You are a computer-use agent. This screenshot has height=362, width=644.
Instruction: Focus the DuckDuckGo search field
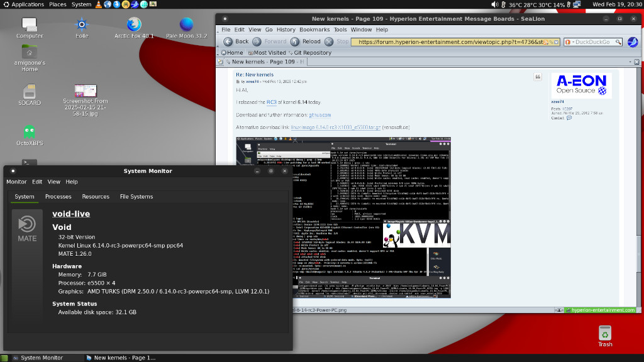click(x=592, y=42)
